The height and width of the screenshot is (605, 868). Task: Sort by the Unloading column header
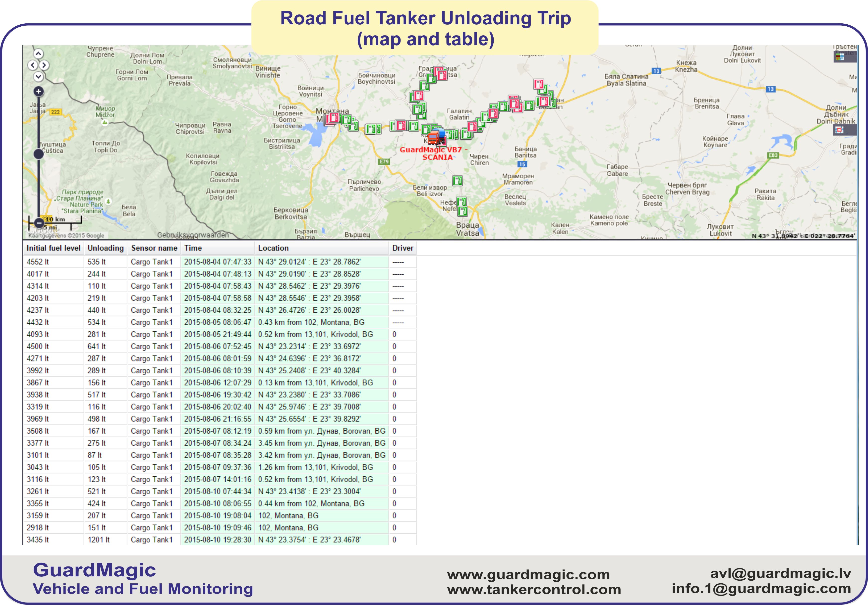(x=106, y=248)
